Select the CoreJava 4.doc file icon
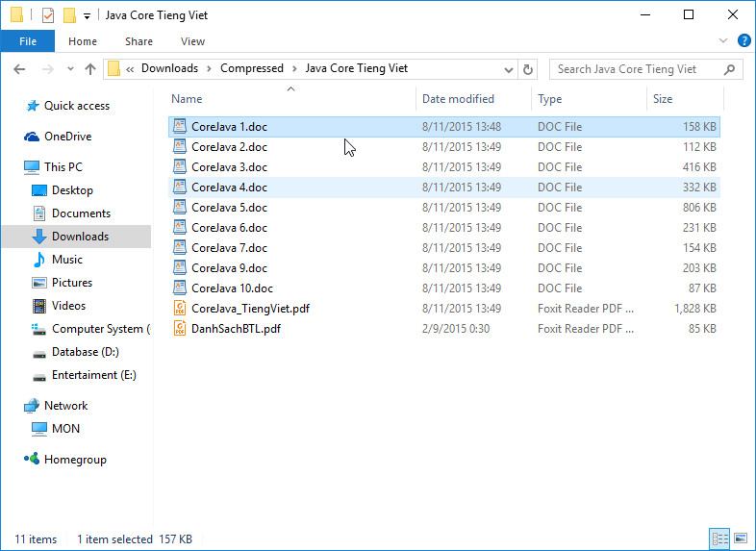The image size is (756, 551). [180, 188]
